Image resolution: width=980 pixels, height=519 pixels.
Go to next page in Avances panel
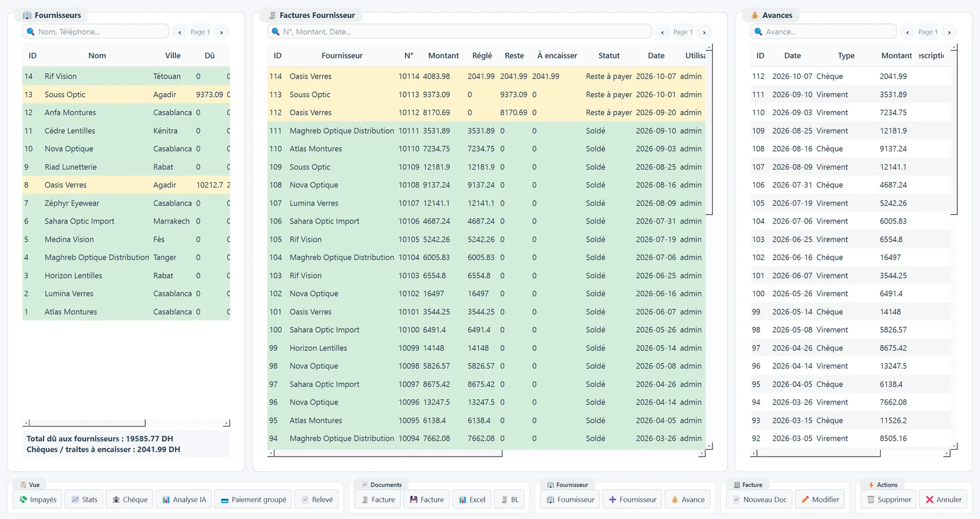[x=949, y=32]
